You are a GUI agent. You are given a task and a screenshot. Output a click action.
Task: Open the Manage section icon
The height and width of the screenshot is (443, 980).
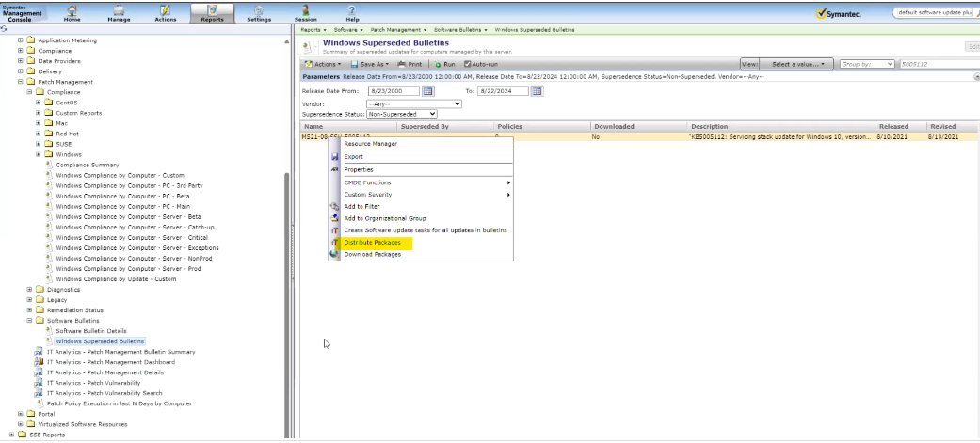point(119,10)
